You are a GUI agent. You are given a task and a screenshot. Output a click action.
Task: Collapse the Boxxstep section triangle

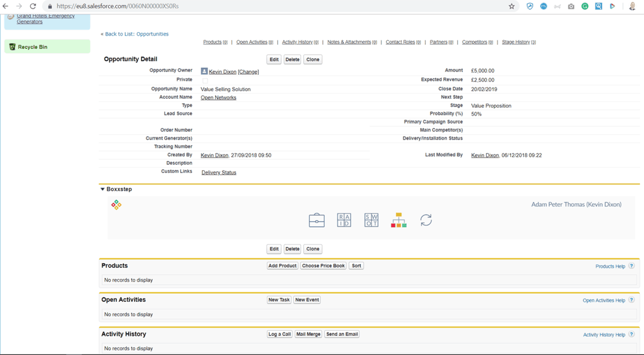tap(103, 189)
